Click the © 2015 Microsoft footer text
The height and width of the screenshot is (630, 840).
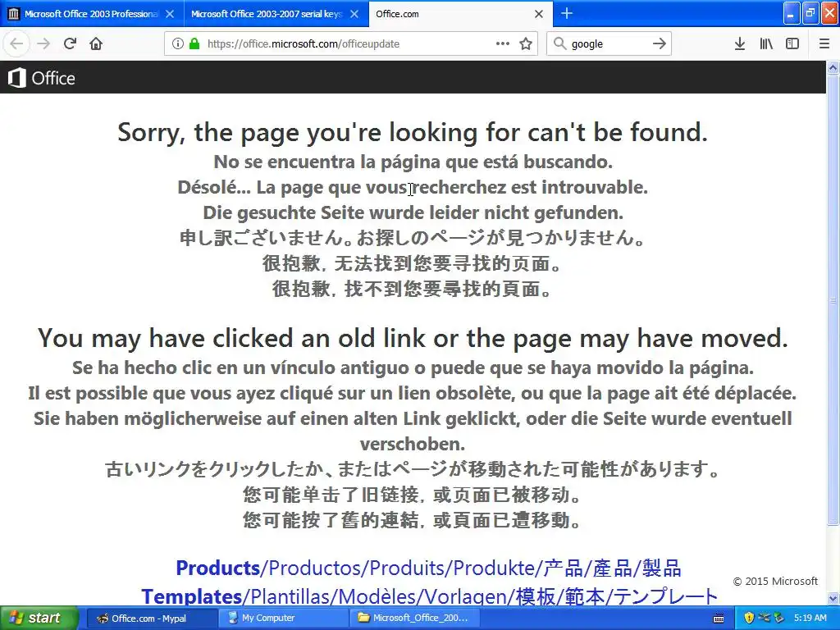775,582
